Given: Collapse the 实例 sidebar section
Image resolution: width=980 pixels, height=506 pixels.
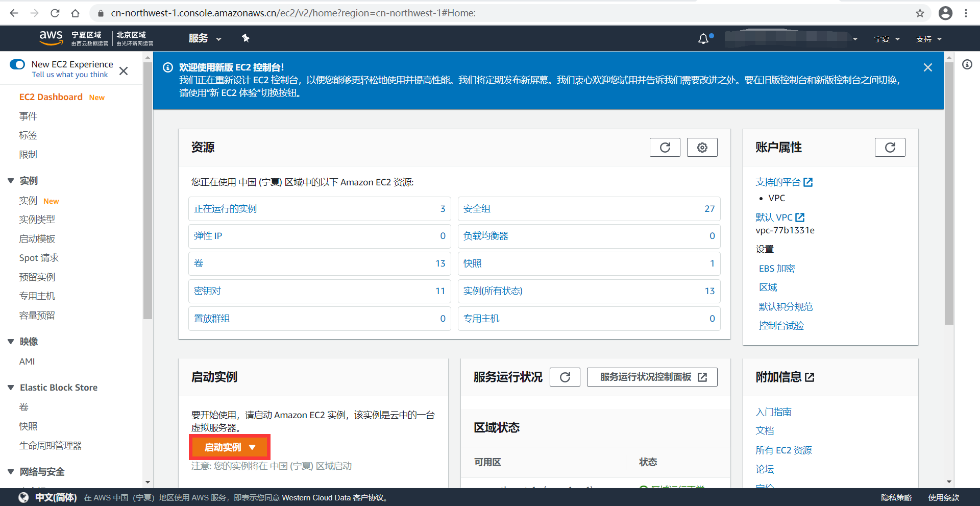Looking at the screenshot, I should [x=11, y=180].
